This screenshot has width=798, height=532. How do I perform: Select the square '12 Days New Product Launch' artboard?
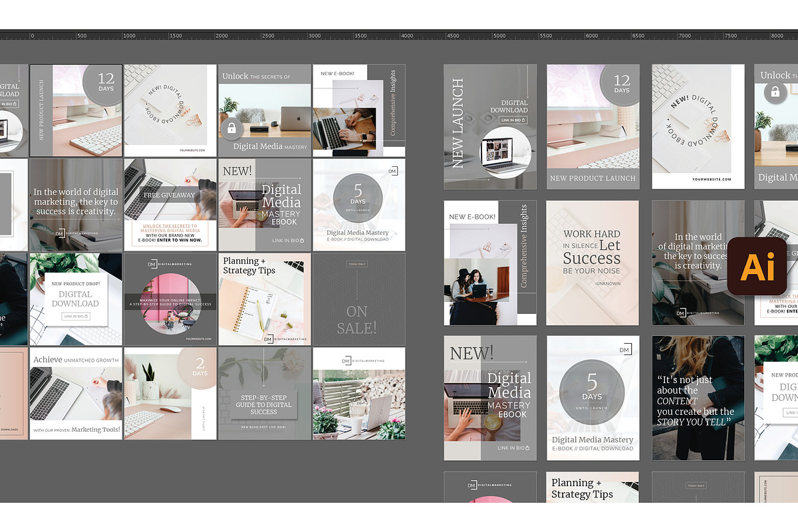[76, 110]
